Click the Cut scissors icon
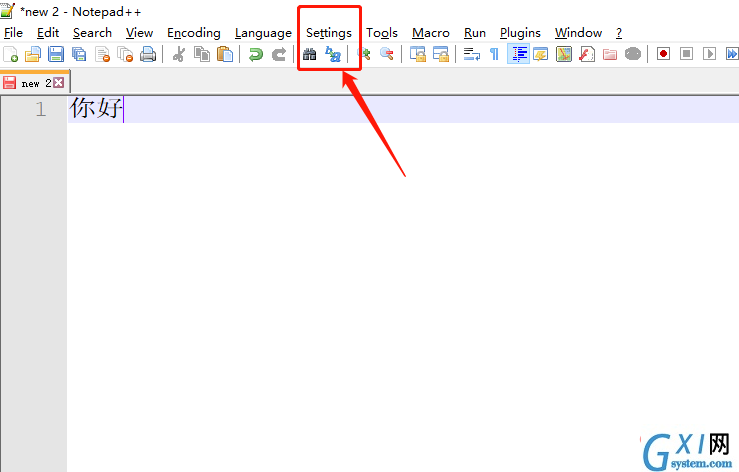Image resolution: width=739 pixels, height=472 pixels. point(179,54)
